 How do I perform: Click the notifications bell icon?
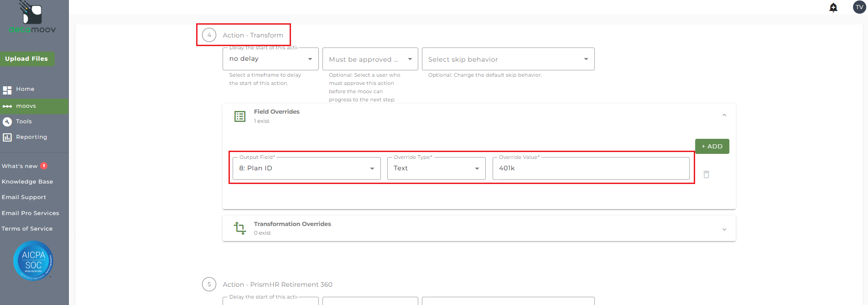[833, 7]
